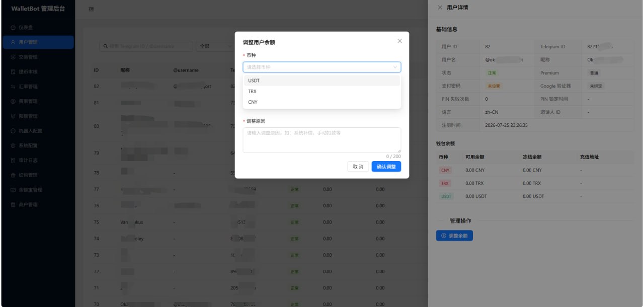Click the 调整原因 reason text area

[x=322, y=140]
